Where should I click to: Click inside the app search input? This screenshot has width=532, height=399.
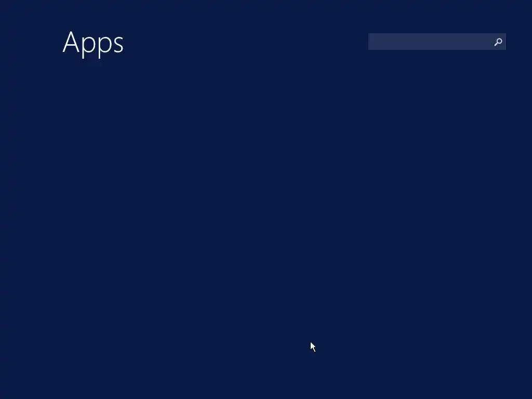430,42
